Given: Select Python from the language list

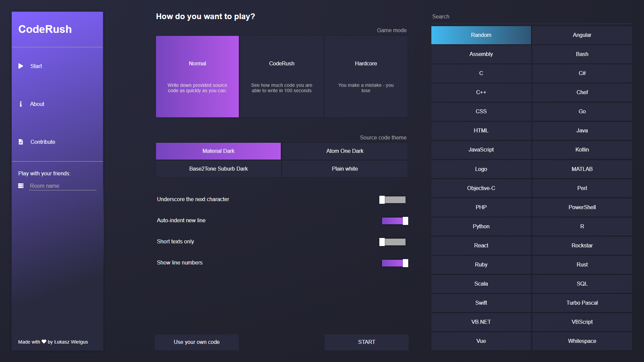Looking at the screenshot, I should tap(481, 226).
